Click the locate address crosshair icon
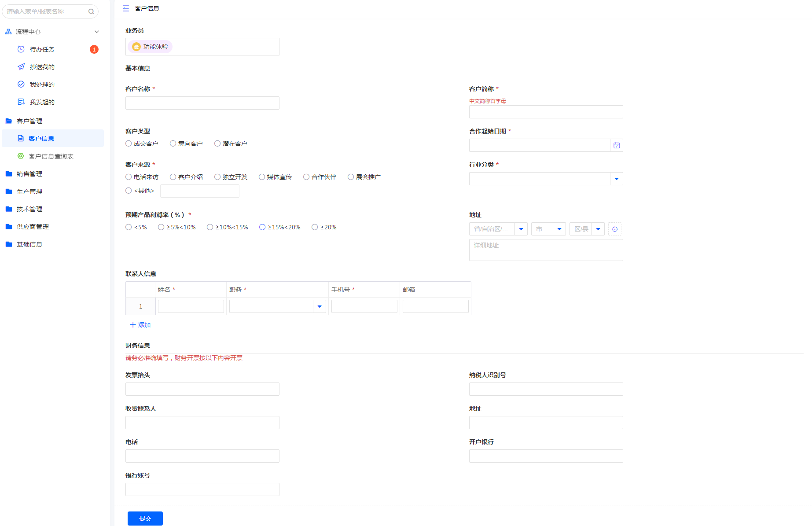The image size is (812, 526). click(x=615, y=229)
